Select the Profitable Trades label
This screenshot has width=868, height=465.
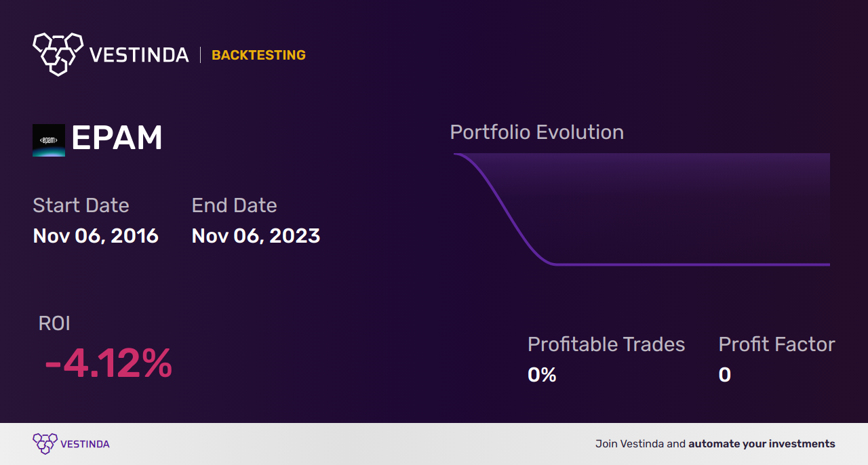click(x=606, y=344)
